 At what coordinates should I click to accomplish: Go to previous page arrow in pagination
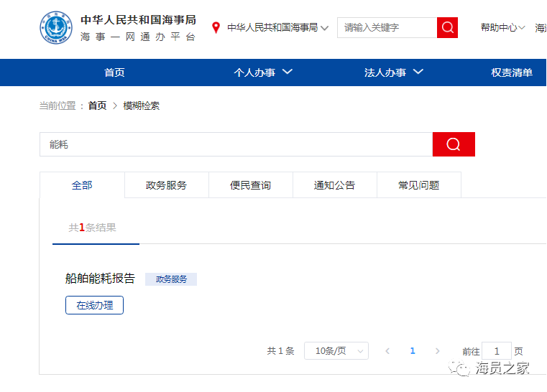(387, 351)
